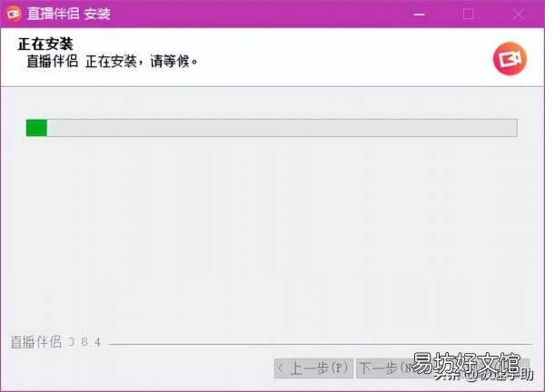The height and width of the screenshot is (392, 545).
Task: Minimize the 直播伴侣 安装 installer window
Action: point(420,15)
